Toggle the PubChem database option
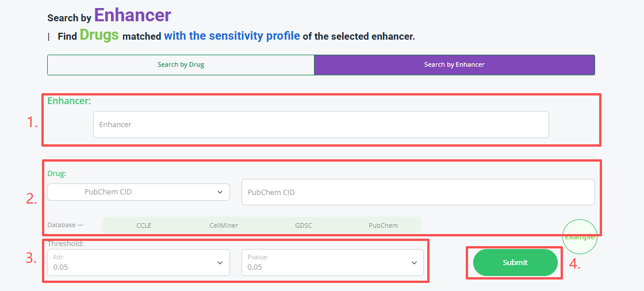Viewport: 644px width, 291px height. click(x=383, y=225)
